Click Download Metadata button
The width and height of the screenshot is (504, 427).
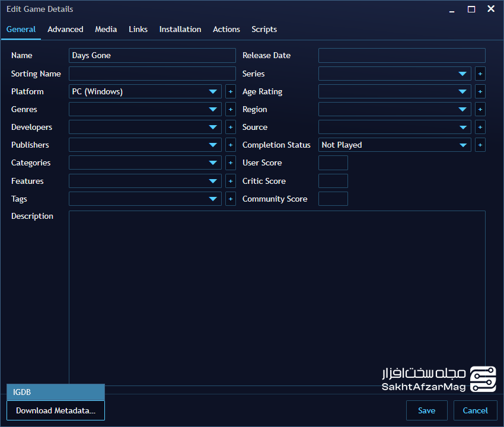56,410
